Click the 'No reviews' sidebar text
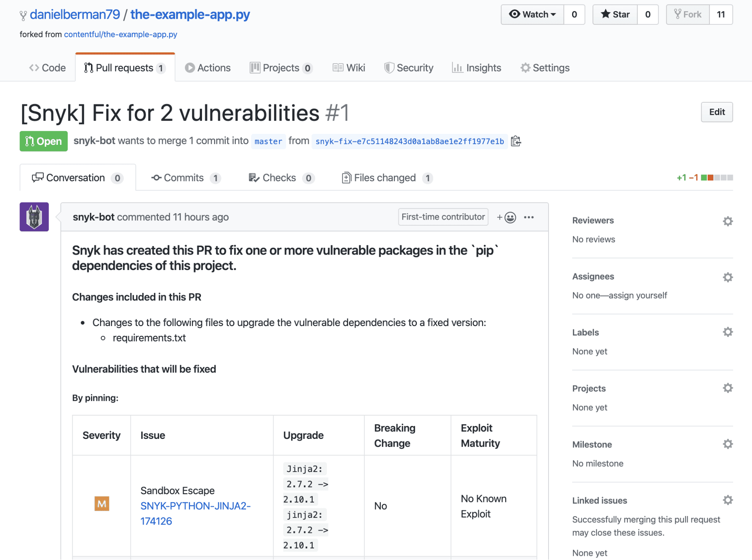The height and width of the screenshot is (560, 752). coord(594,240)
